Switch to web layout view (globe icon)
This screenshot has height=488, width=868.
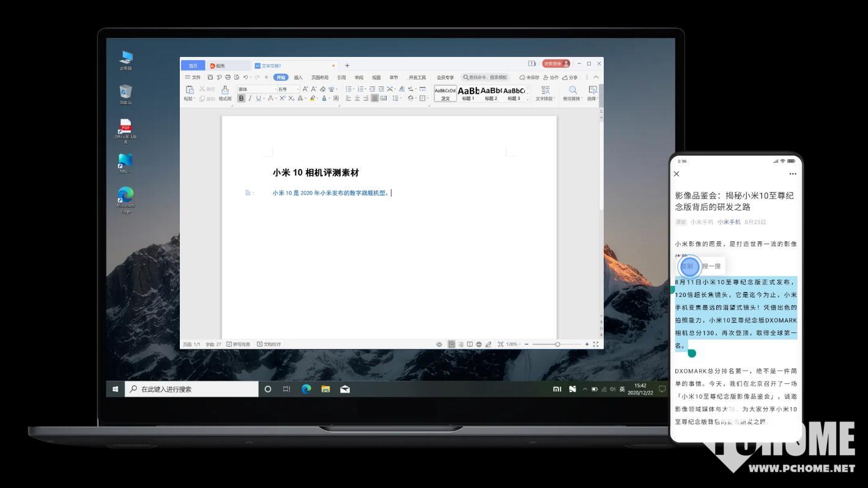click(x=479, y=344)
